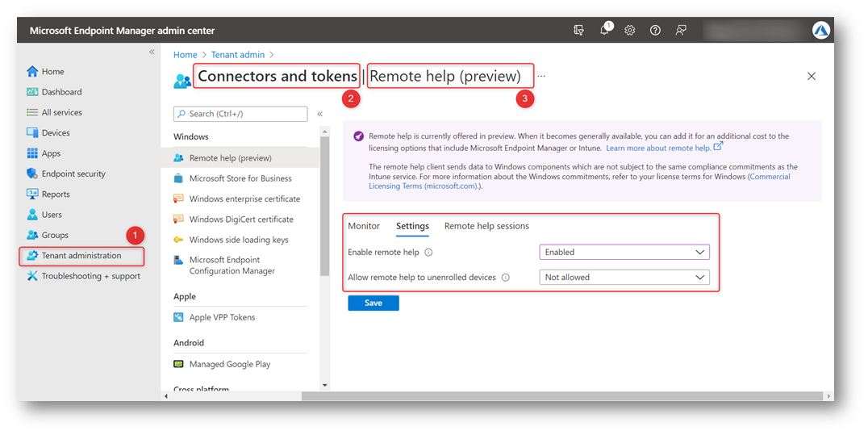
Task: Click the menu pane vertical scrollbar
Action: [325, 205]
